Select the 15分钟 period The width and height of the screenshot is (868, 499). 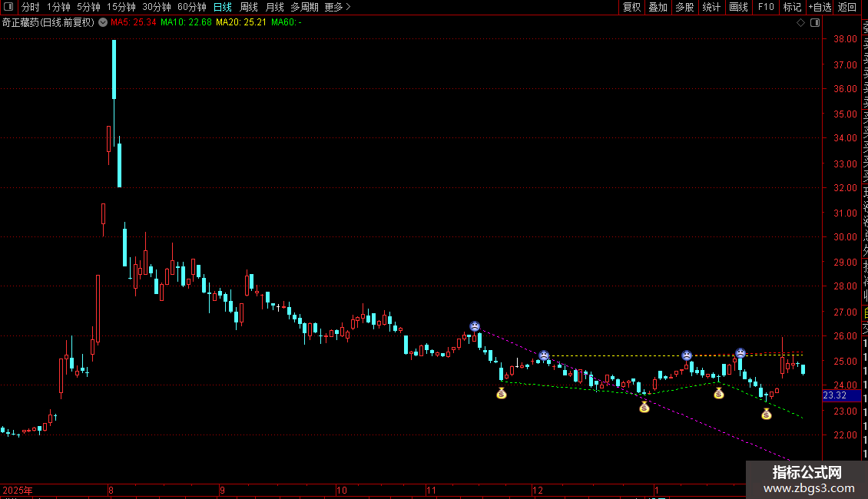(x=121, y=7)
